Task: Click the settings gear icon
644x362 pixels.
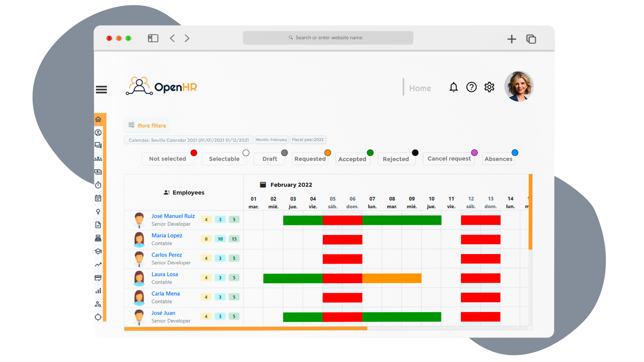Action: [489, 87]
